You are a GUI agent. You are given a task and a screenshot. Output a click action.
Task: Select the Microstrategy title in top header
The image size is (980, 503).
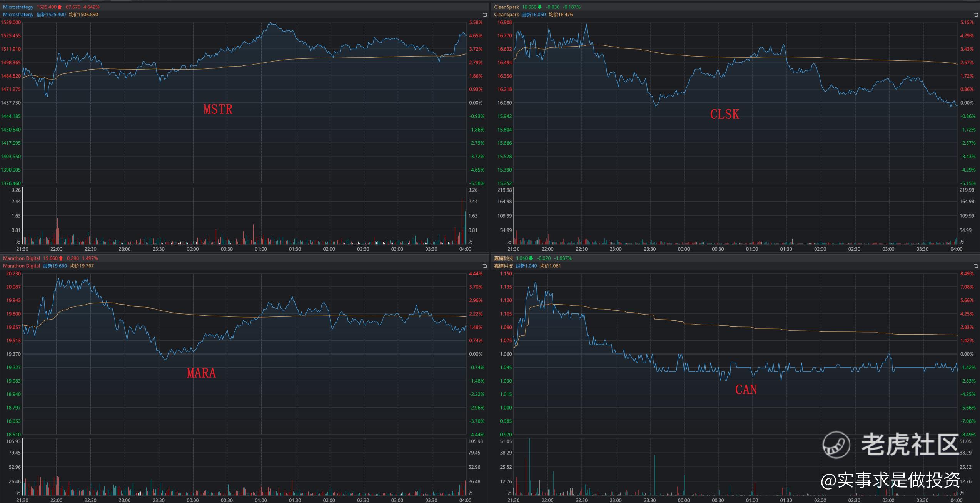(18, 7)
